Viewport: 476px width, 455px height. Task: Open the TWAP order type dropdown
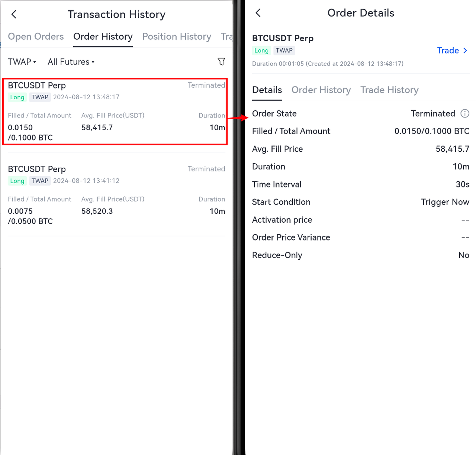coord(22,62)
